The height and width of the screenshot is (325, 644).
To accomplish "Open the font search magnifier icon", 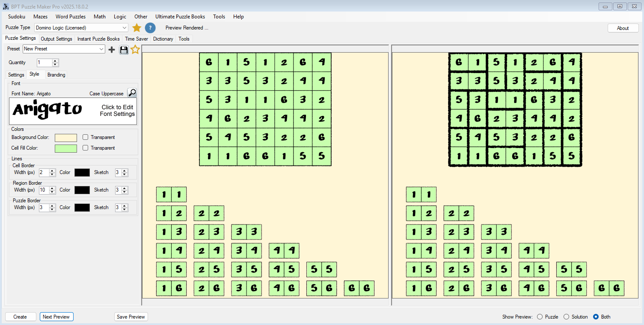I will pos(132,92).
